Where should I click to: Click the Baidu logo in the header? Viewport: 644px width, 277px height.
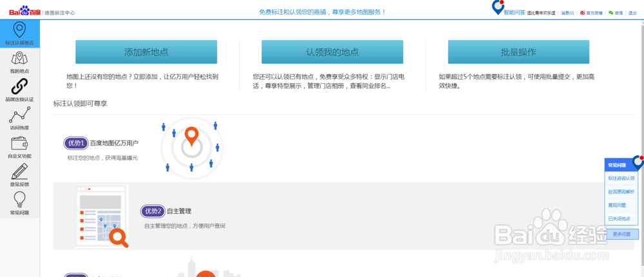(25, 12)
